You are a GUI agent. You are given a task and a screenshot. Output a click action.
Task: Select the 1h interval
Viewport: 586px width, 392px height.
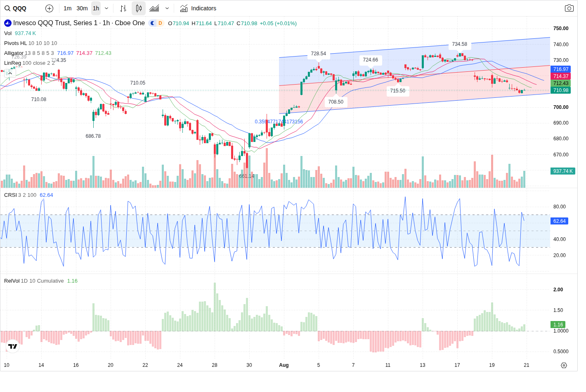click(96, 8)
